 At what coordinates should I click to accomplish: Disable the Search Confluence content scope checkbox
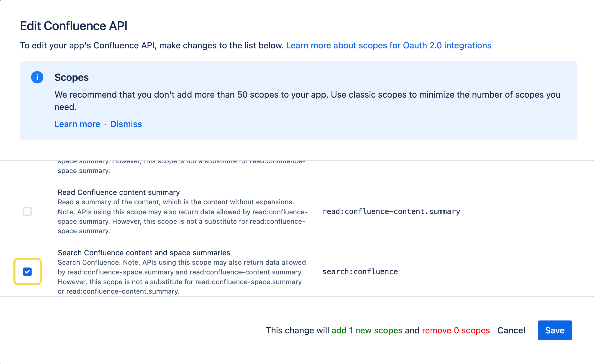[27, 272]
